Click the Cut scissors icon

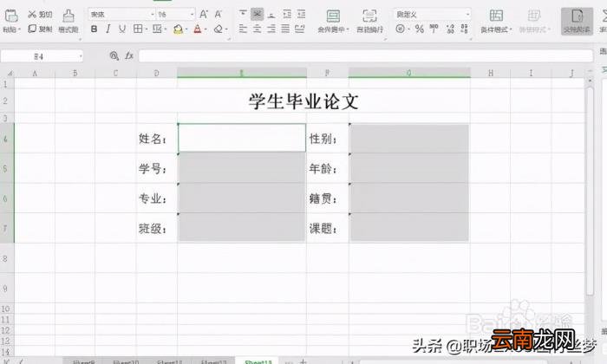pos(32,15)
